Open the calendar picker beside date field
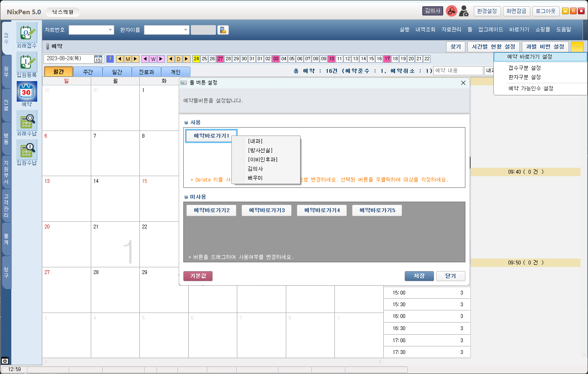Viewport: 588px width, 374px height. pos(98,59)
